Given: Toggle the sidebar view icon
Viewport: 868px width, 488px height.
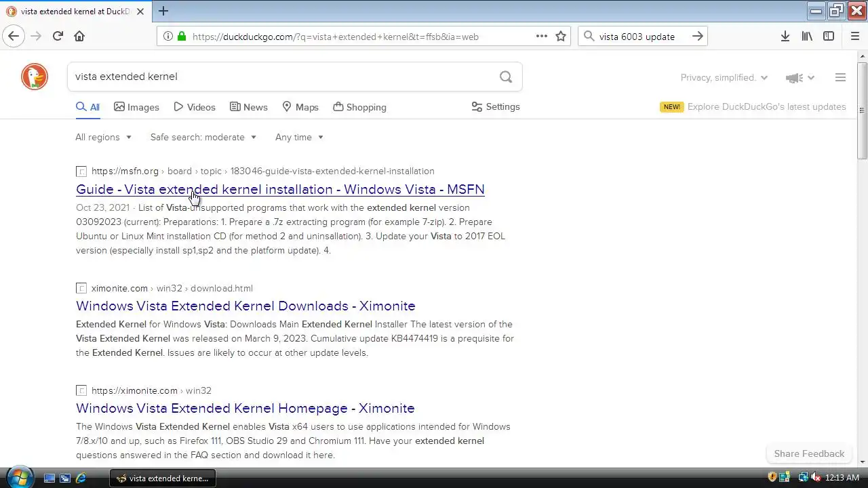Looking at the screenshot, I should pyautogui.click(x=829, y=37).
